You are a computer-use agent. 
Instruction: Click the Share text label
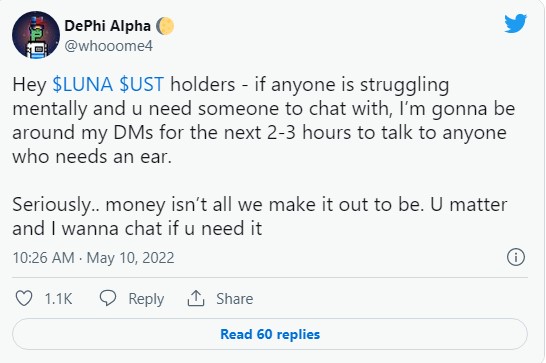coord(235,299)
